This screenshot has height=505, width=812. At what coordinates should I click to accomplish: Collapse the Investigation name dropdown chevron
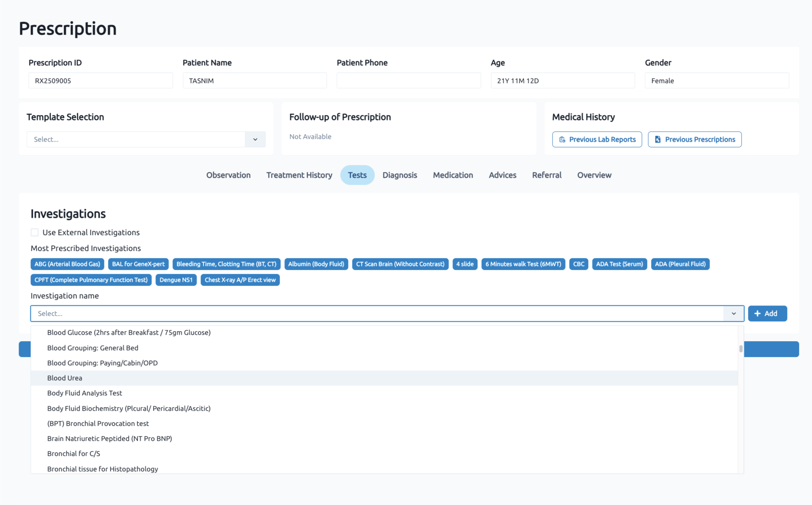tap(734, 313)
